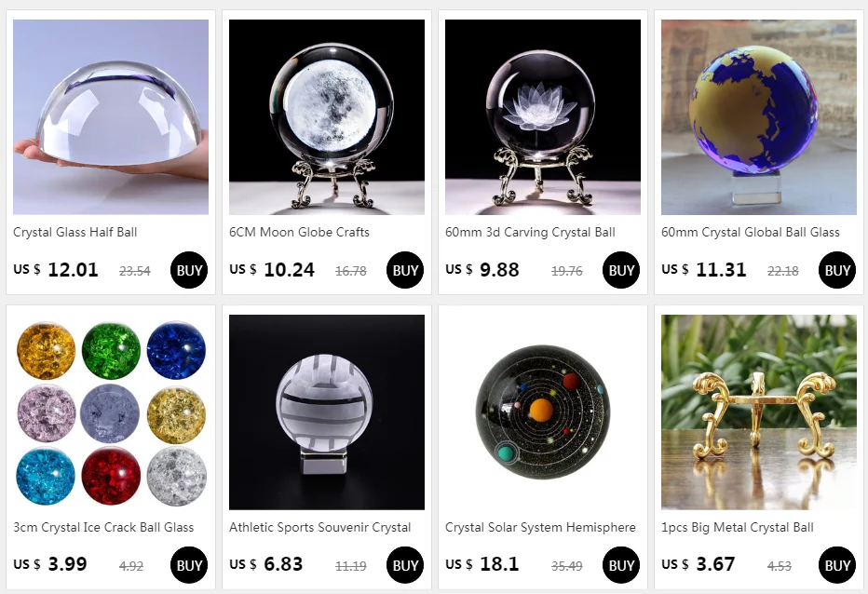868x594 pixels.
Task: Open the solar system hemisphere image
Action: pyautogui.click(x=543, y=412)
